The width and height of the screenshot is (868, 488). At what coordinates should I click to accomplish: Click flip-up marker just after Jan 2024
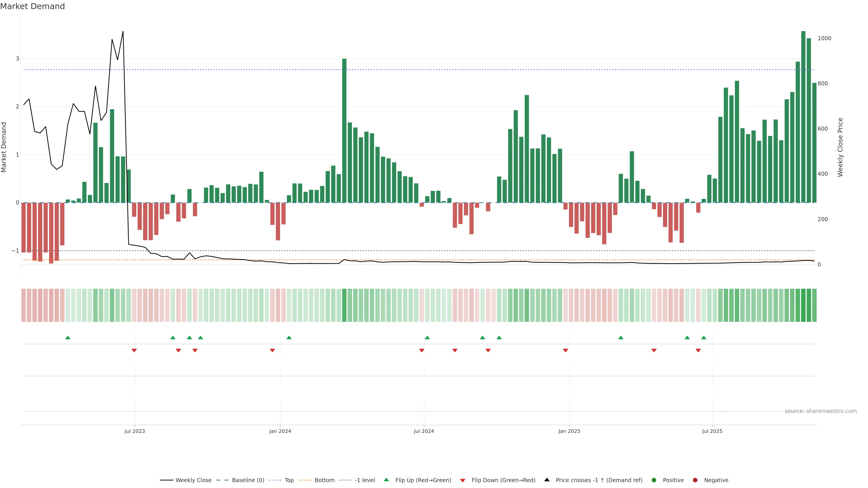pyautogui.click(x=289, y=338)
